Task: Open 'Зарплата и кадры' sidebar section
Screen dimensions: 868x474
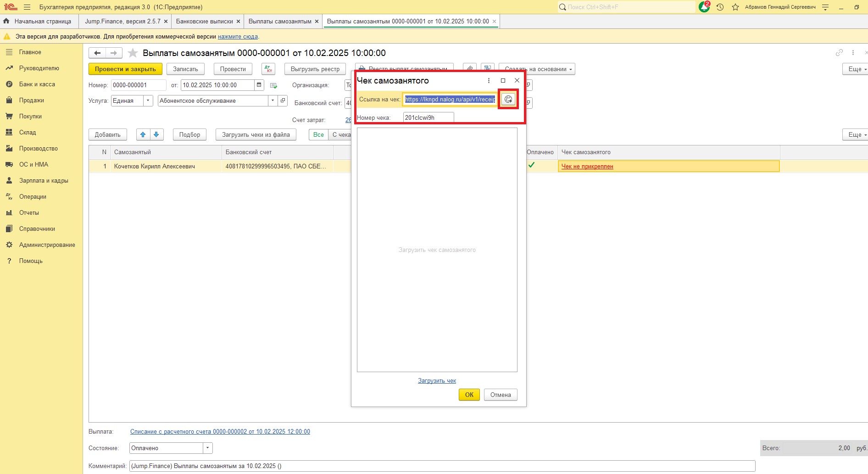Action: coord(44,180)
